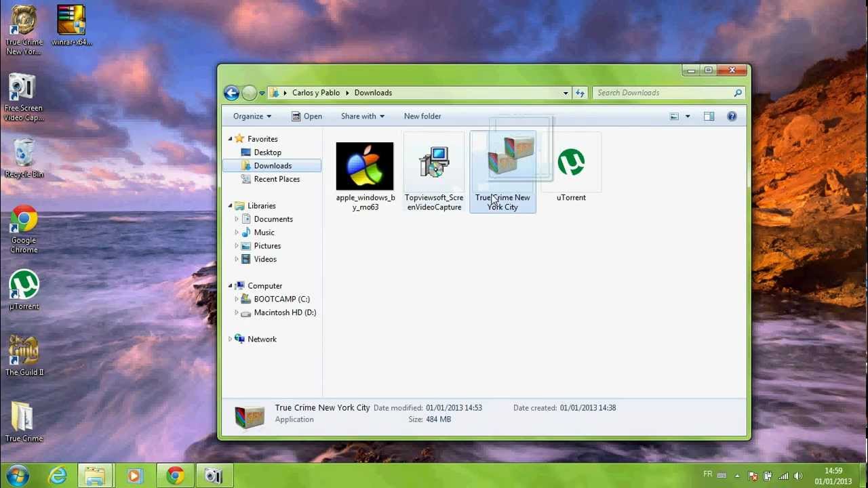Click the Recycle Bin desktop icon
Image resolution: width=868 pixels, height=488 pixels.
(24, 157)
